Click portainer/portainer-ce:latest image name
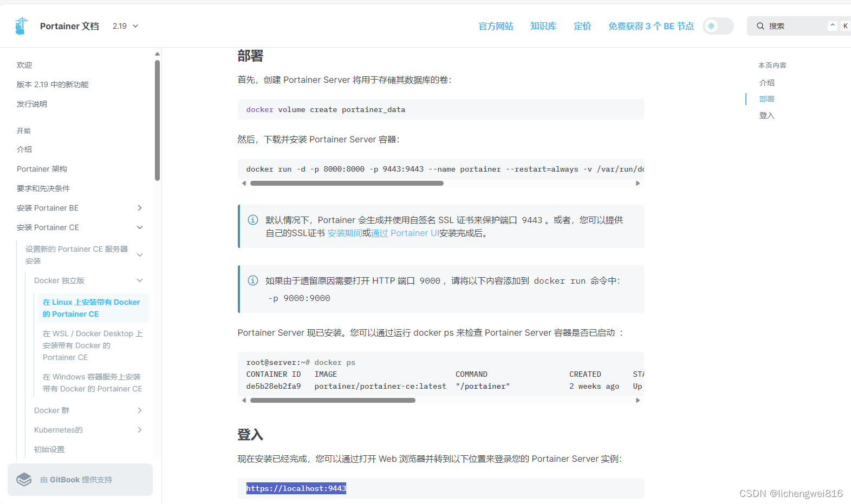 (x=380, y=386)
